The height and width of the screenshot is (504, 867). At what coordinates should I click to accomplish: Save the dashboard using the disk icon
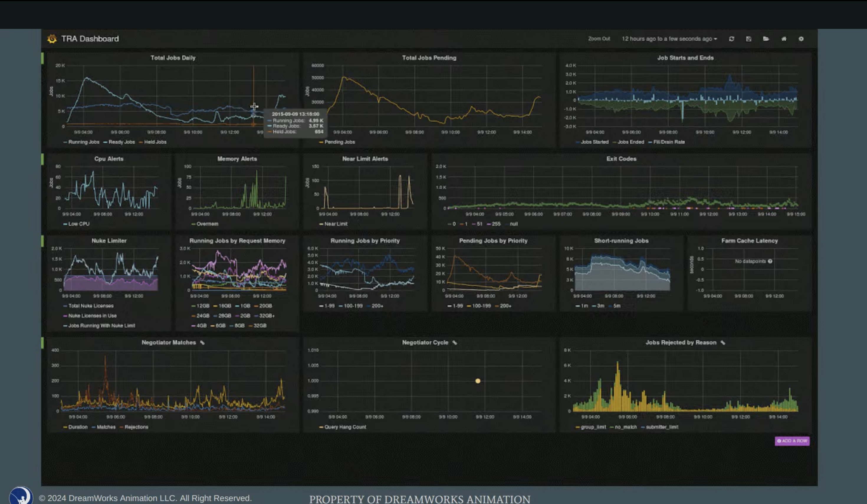[x=749, y=39]
